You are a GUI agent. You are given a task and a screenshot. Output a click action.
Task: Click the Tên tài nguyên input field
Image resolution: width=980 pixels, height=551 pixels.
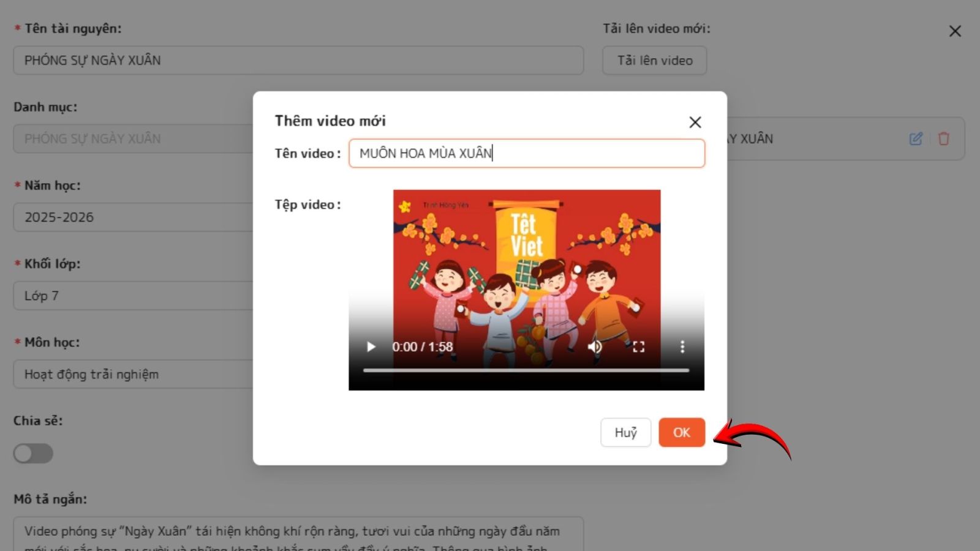tap(298, 61)
